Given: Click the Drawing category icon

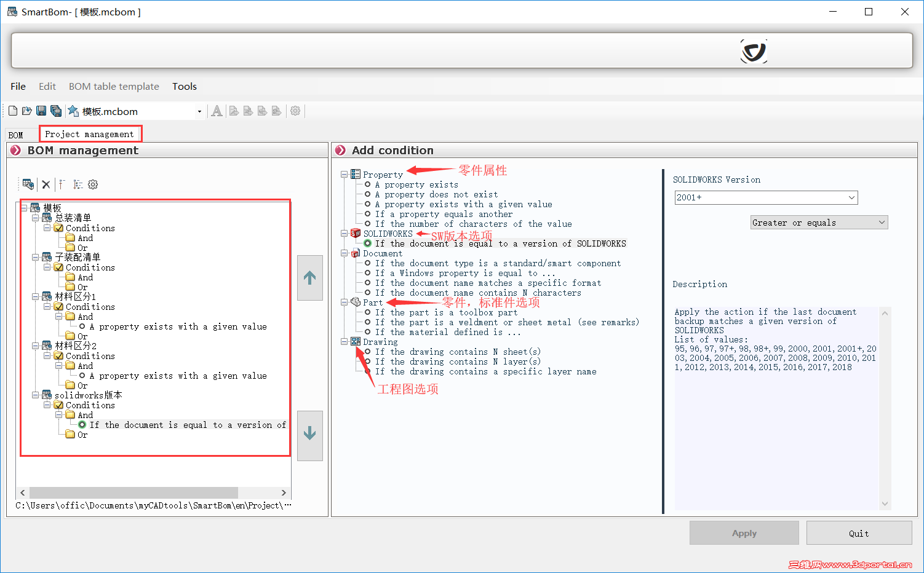Looking at the screenshot, I should coord(356,342).
